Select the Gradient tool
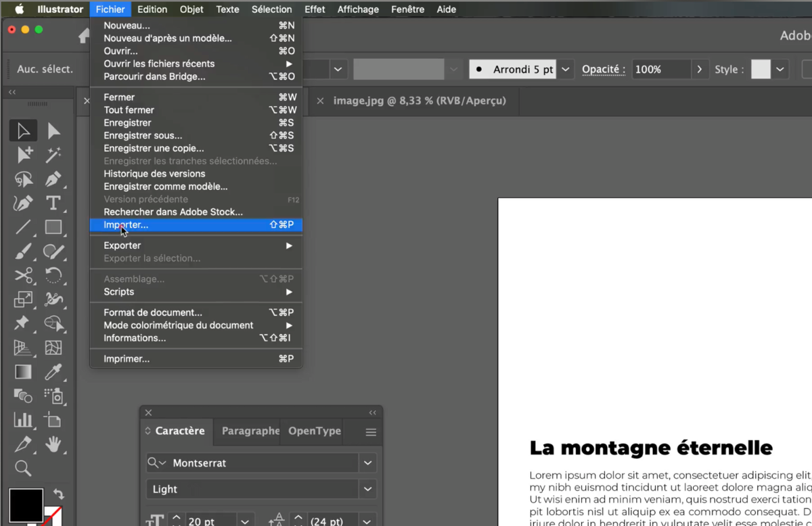812x526 pixels. pos(24,372)
